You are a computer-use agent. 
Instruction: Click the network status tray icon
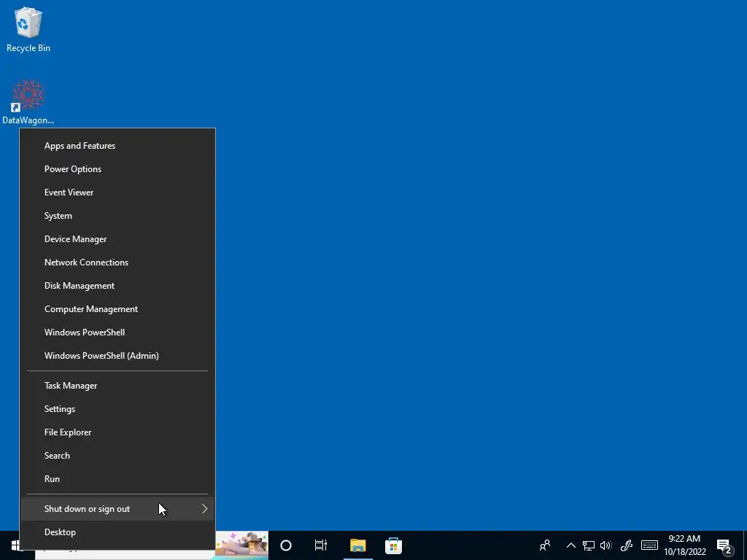589,545
